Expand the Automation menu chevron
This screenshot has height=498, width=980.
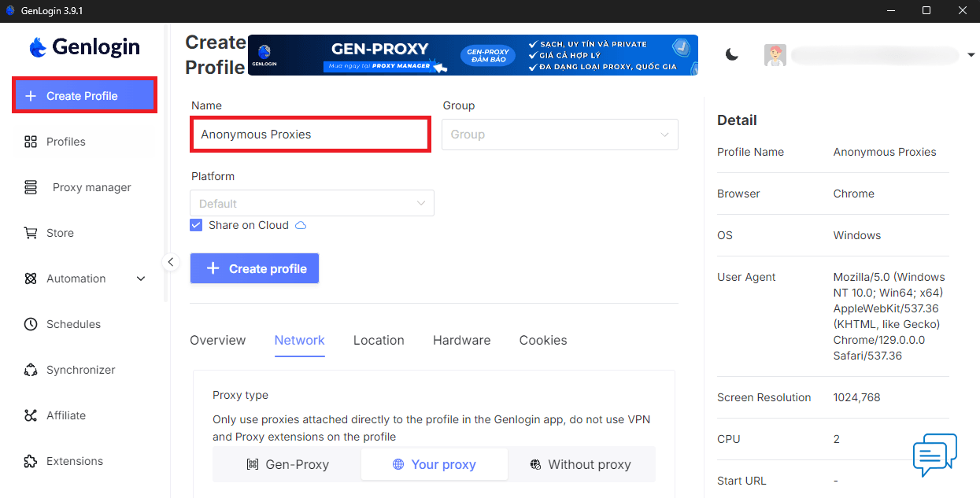click(x=140, y=279)
